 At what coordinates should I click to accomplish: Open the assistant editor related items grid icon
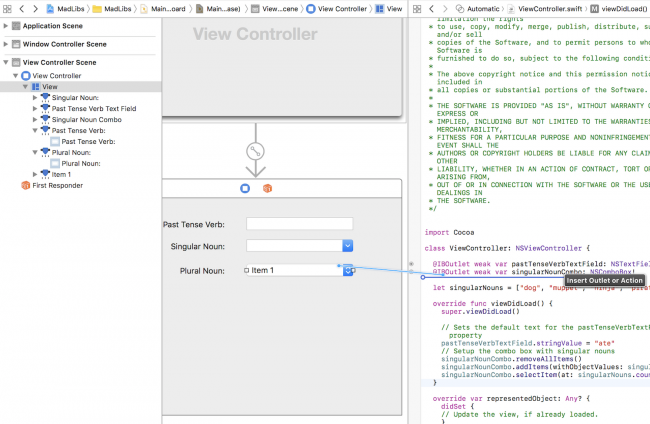[417, 8]
